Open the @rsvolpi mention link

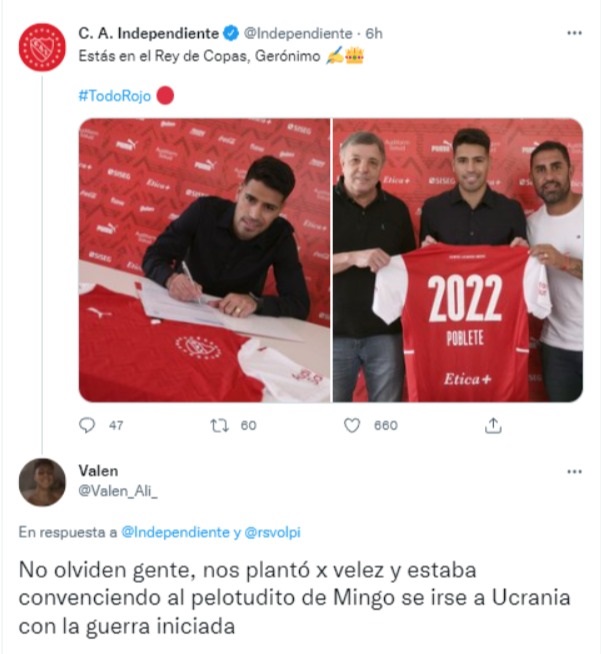coord(272,532)
